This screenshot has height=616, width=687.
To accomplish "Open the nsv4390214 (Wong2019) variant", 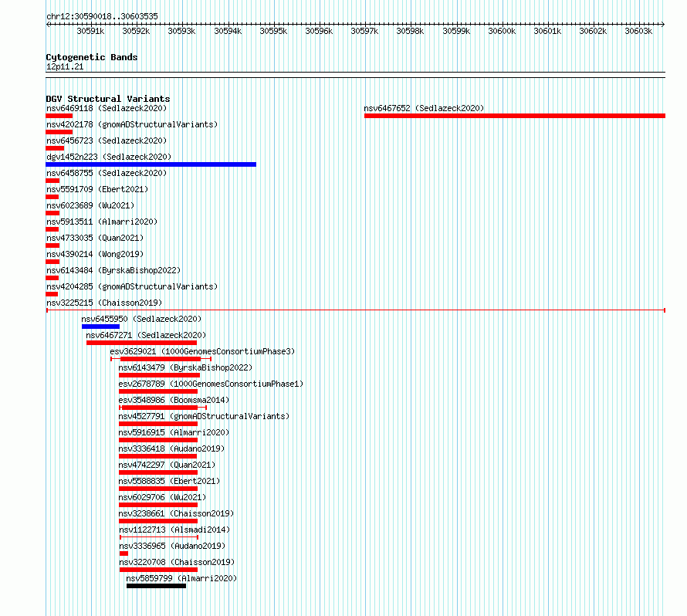I will (x=95, y=254).
